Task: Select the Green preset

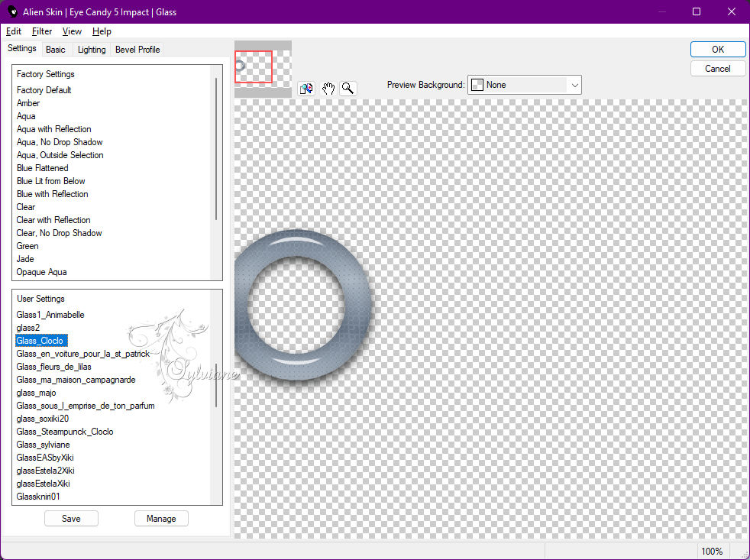Action: [27, 245]
